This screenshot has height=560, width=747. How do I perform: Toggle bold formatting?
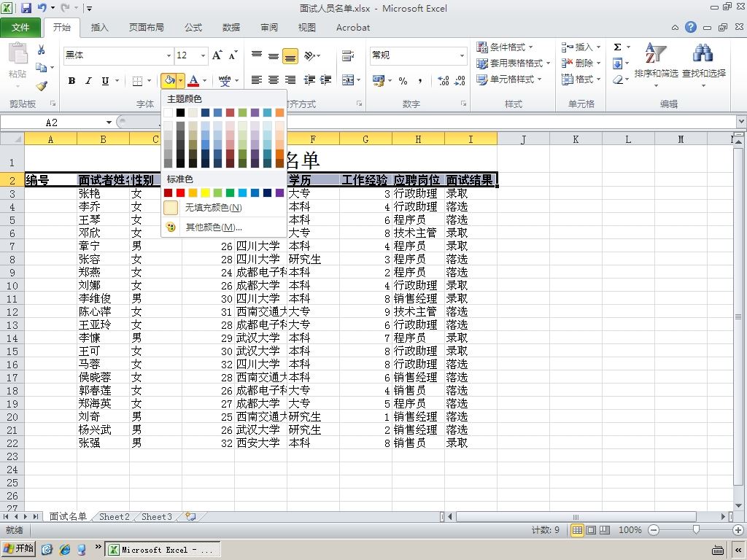pos(72,81)
